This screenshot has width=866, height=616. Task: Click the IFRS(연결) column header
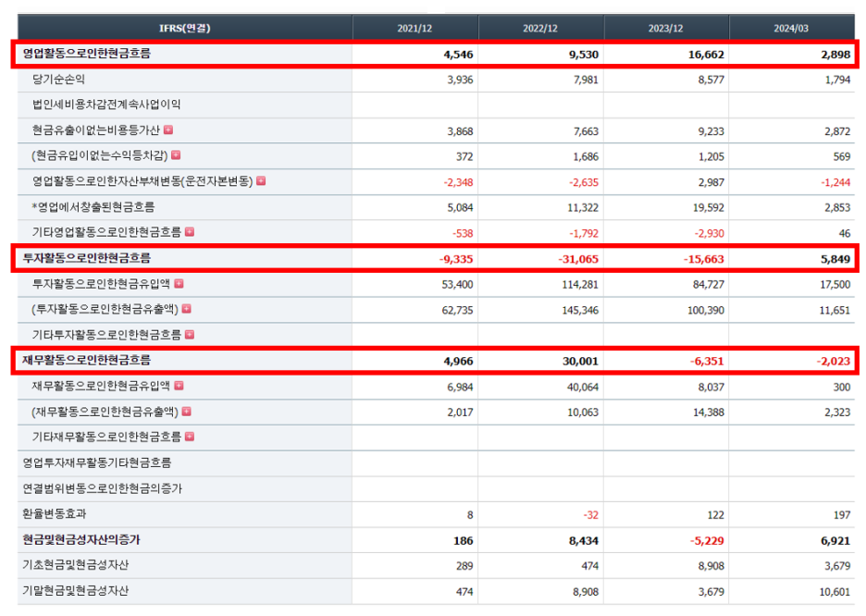click(185, 28)
